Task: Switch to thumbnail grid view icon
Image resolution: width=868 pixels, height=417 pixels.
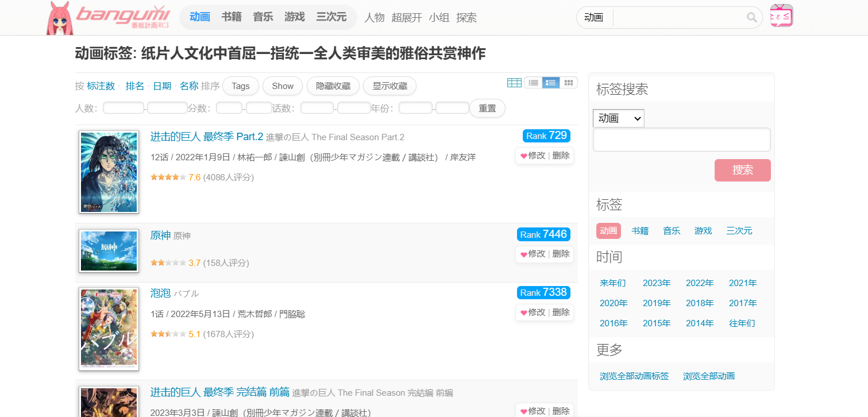Action: 568,83
